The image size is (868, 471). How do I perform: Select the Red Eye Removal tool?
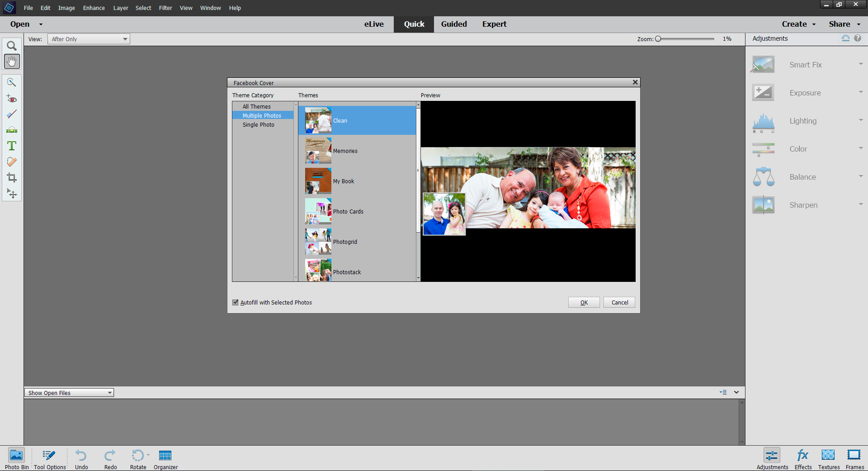tap(12, 99)
